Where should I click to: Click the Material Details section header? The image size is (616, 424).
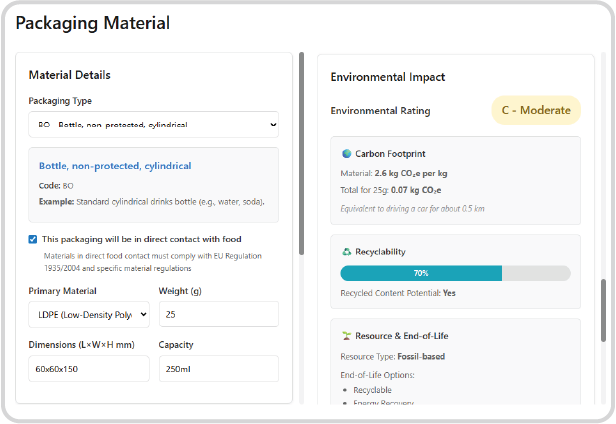pyautogui.click(x=69, y=75)
